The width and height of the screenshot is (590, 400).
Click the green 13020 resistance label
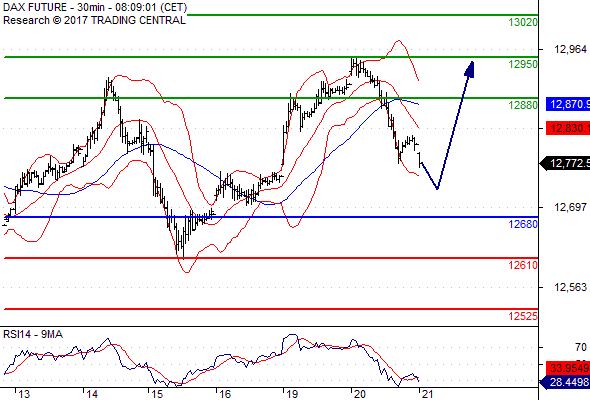pos(523,22)
